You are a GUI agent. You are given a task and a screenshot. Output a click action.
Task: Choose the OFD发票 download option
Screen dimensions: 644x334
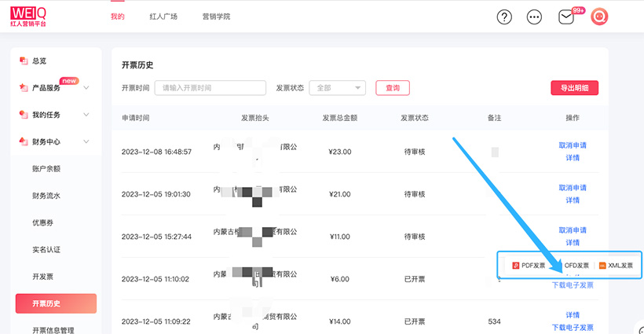576,266
